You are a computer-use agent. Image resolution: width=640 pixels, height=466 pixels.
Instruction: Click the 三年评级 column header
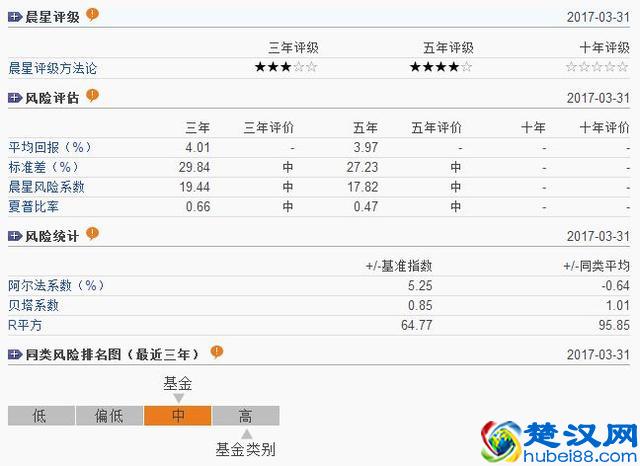click(x=293, y=48)
